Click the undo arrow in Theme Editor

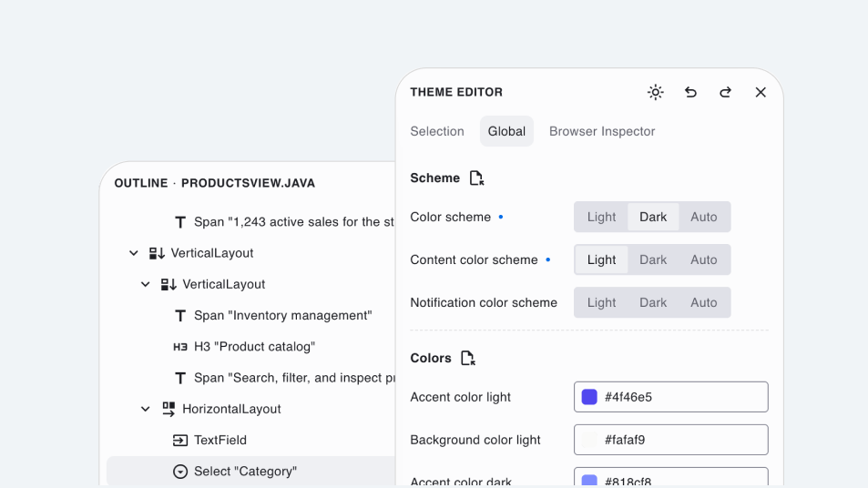[690, 92]
